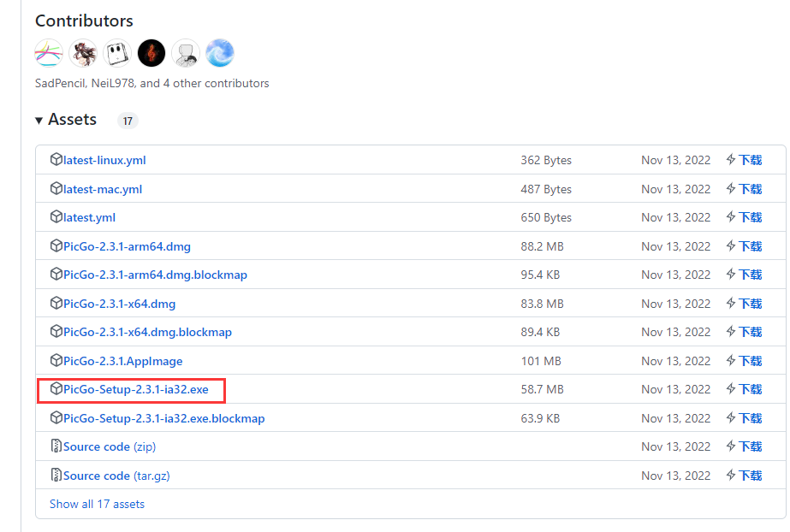This screenshot has width=790, height=532.
Task: Click 下载 in the 88.2 MB row
Action: coord(750,246)
